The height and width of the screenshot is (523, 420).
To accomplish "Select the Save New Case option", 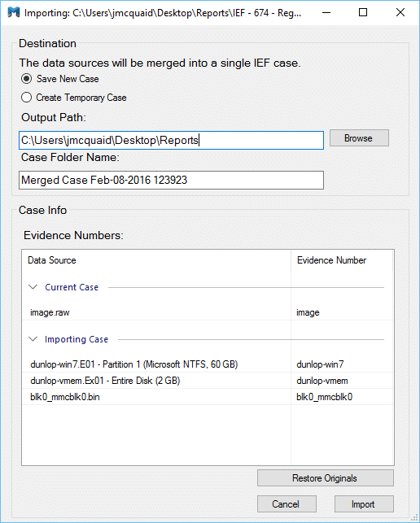I will click(x=26, y=79).
